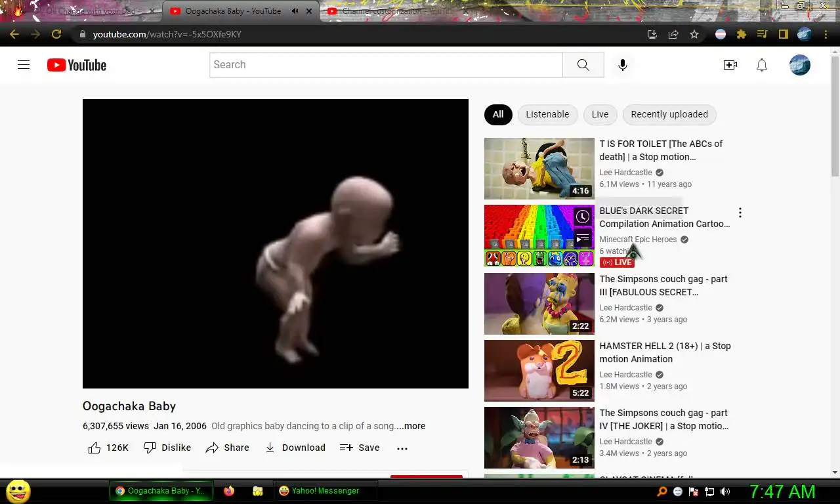The image size is (840, 504).
Task: Click the Dislike button
Action: [167, 448]
